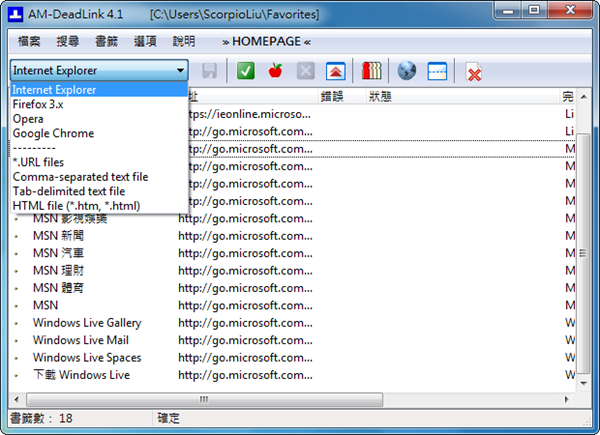Open the 選項 menu
The height and width of the screenshot is (435, 600).
coord(145,41)
